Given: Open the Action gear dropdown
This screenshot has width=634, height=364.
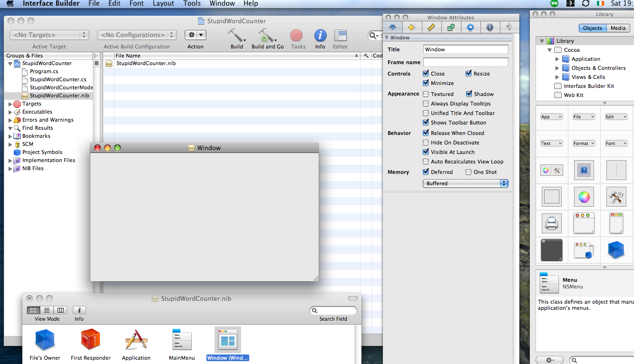Looking at the screenshot, I should (195, 35).
